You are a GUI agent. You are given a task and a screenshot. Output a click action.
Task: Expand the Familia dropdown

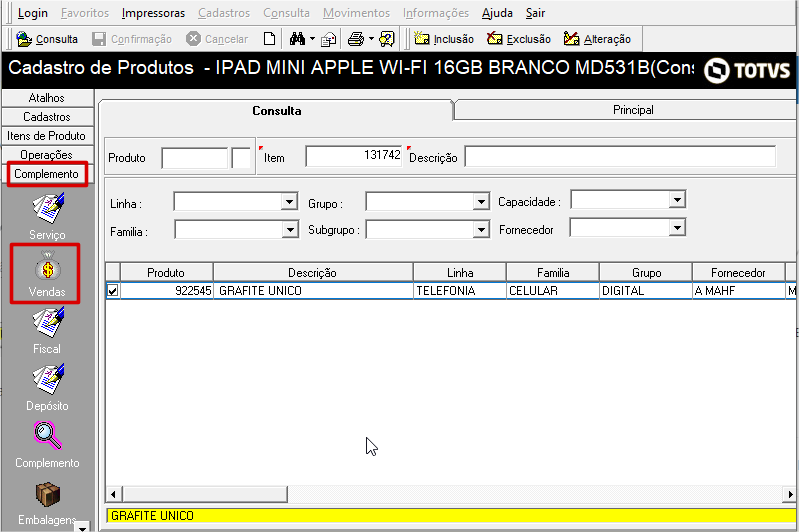pyautogui.click(x=290, y=230)
